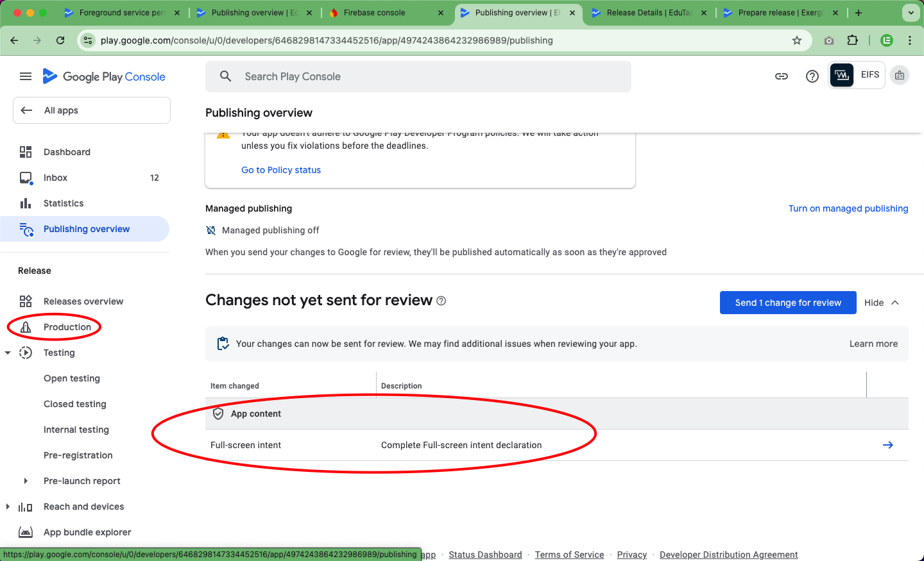The width and height of the screenshot is (924, 561).
Task: Reload the current page
Action: [60, 40]
